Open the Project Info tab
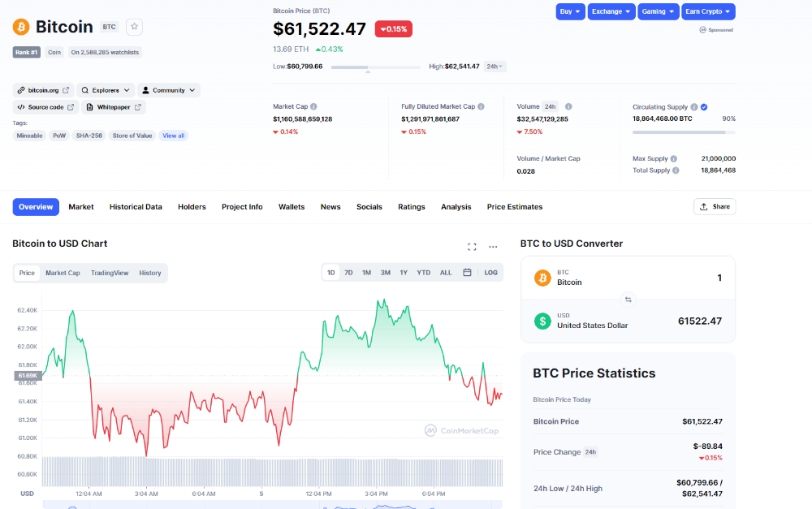The image size is (812, 509). [242, 206]
